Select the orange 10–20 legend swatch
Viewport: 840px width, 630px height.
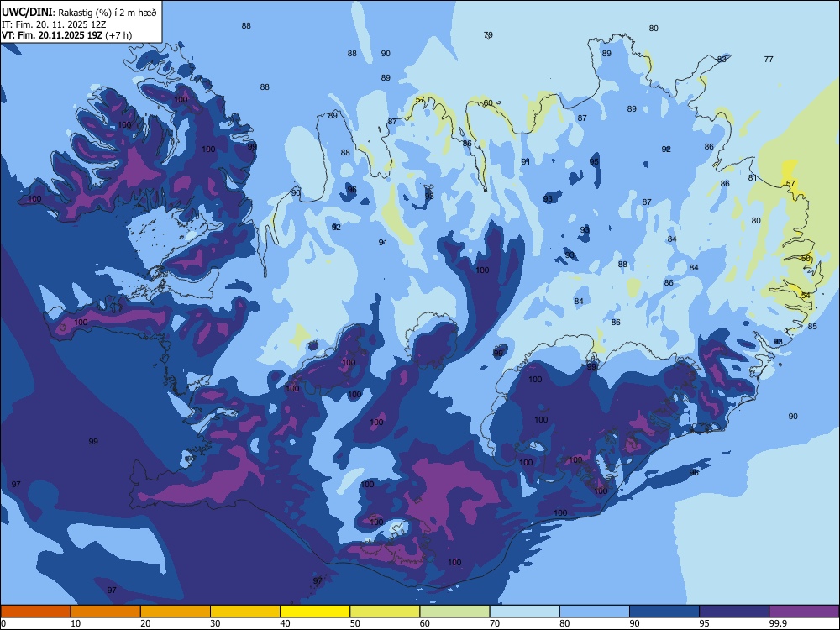(x=106, y=612)
